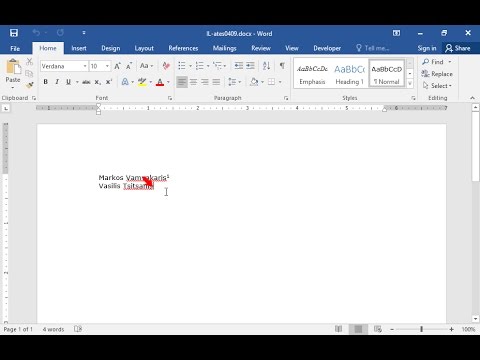
Task: Toggle Subscript formatting
Action: [97, 82]
